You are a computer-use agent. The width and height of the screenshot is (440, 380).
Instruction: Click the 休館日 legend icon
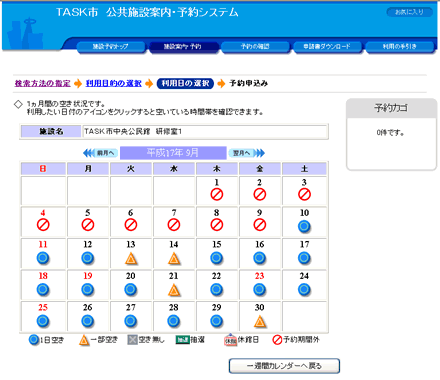click(x=230, y=340)
